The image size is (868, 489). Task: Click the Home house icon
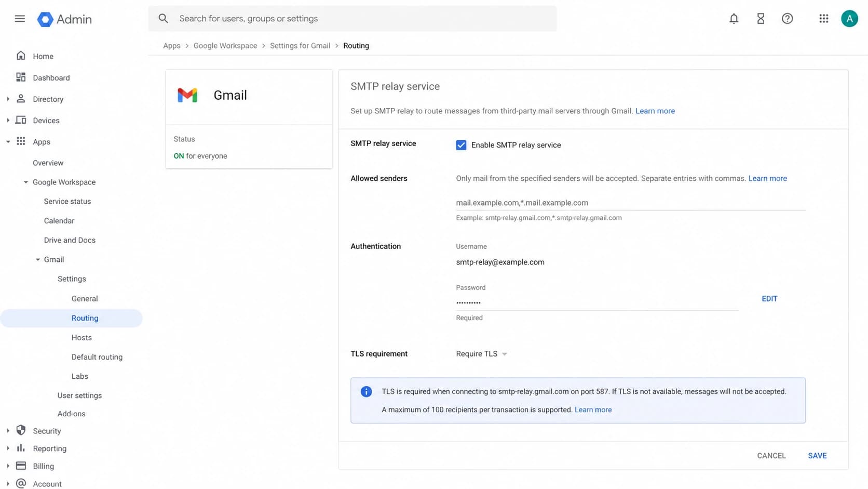(21, 56)
